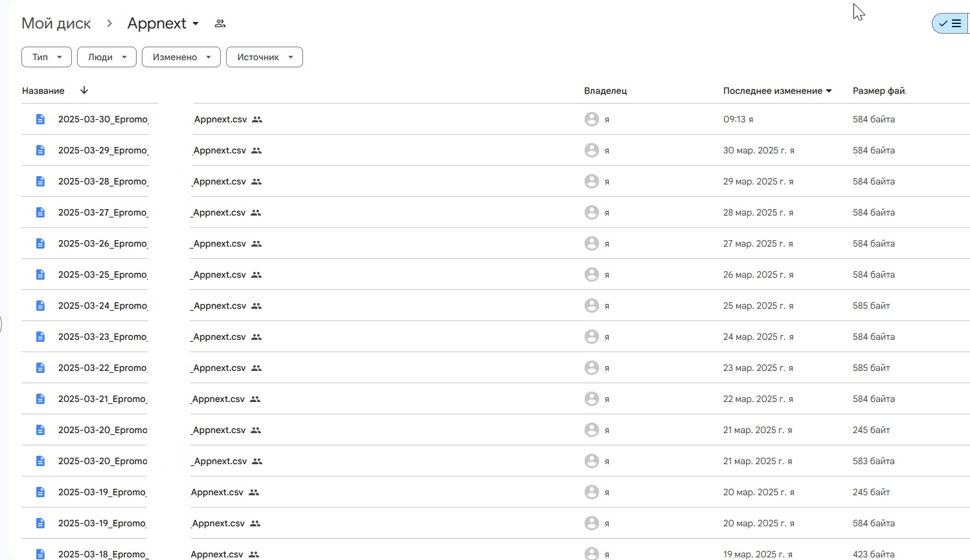
Task: Switch to list layout view toggle
Action: click(x=951, y=23)
